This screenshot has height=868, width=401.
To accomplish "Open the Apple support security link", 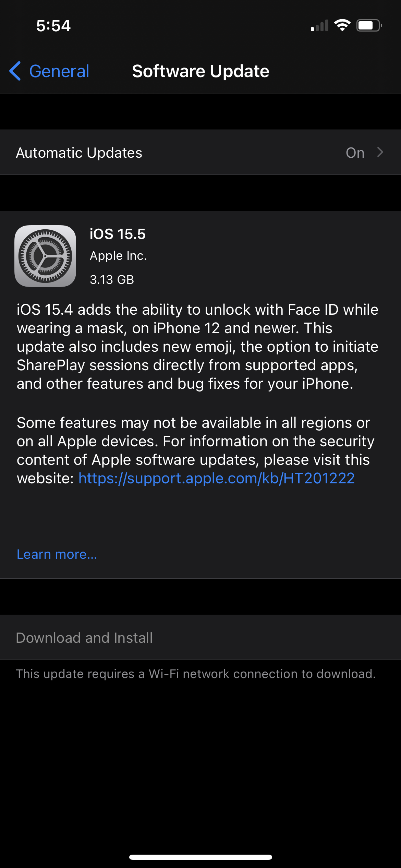I will pos(216,478).
